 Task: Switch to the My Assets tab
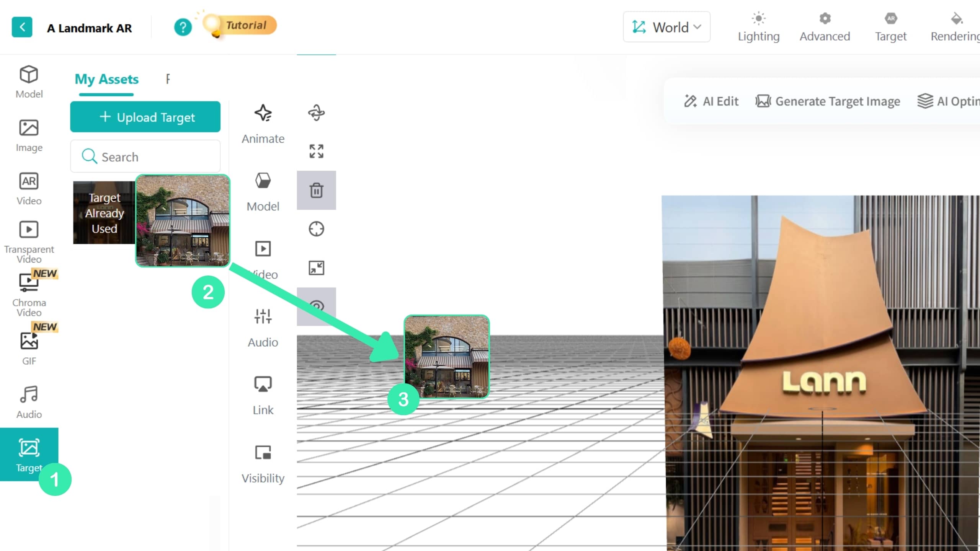(x=106, y=79)
